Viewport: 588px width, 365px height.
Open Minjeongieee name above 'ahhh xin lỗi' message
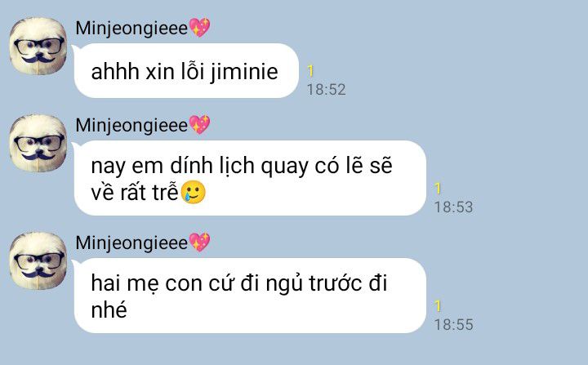tap(131, 28)
